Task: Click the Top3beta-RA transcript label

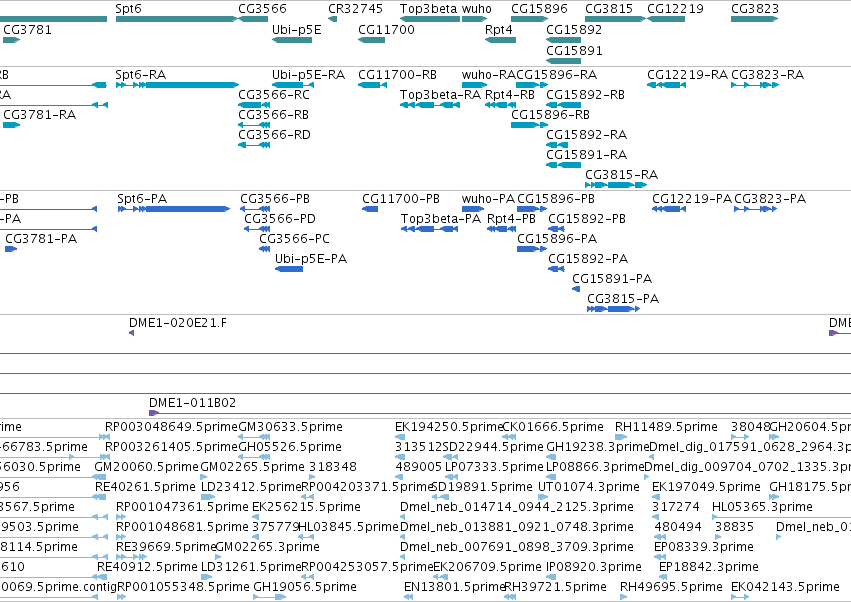Action: point(440,94)
